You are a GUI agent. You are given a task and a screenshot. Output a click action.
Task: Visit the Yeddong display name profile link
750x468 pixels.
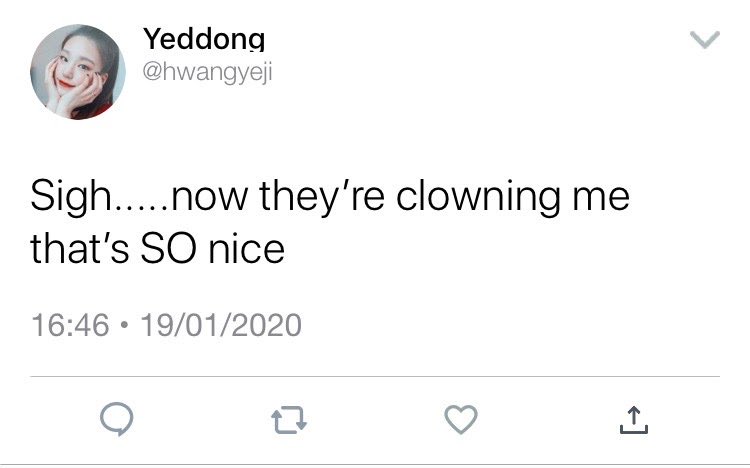(x=204, y=39)
